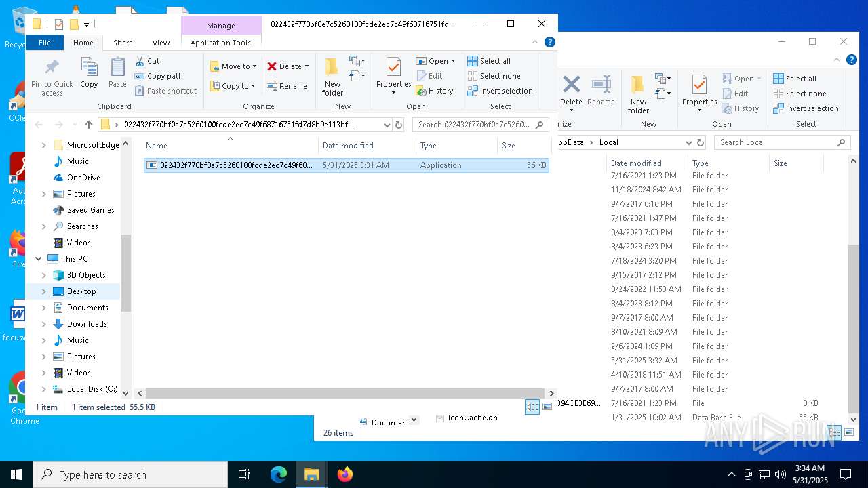
Task: Collapse This PC tree node
Action: coord(39,259)
